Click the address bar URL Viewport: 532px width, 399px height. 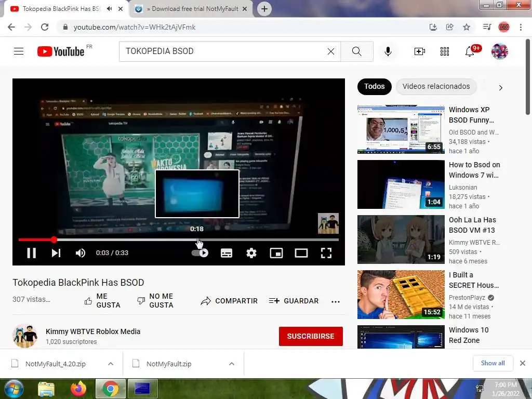[x=135, y=27]
